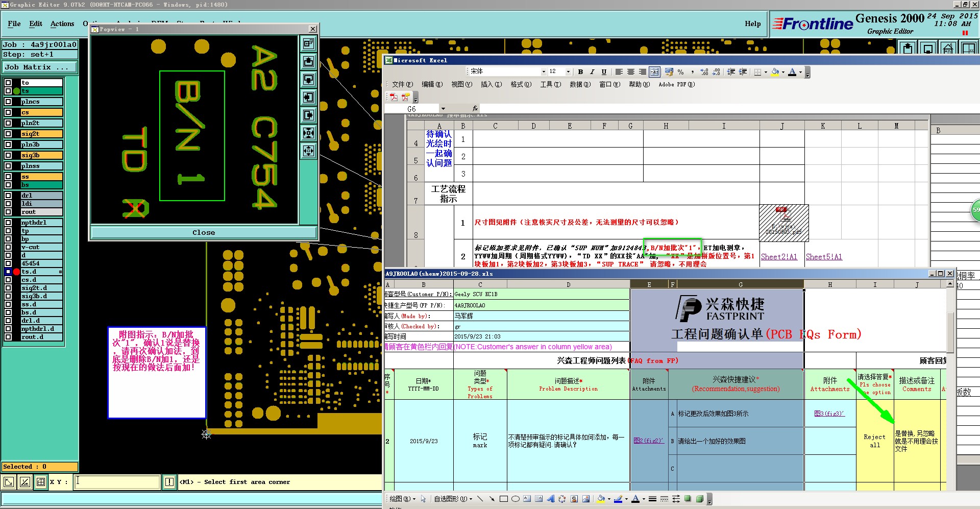Open the Genesis Actions menu
Screen dimensions: 980x509
click(x=62, y=23)
